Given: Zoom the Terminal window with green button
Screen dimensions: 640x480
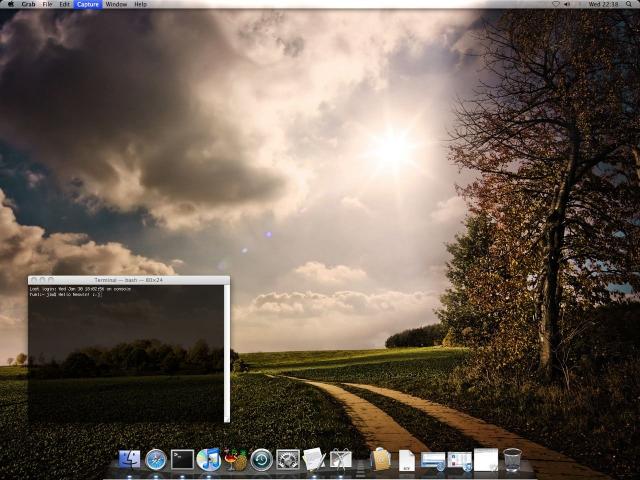Looking at the screenshot, I should [x=51, y=280].
